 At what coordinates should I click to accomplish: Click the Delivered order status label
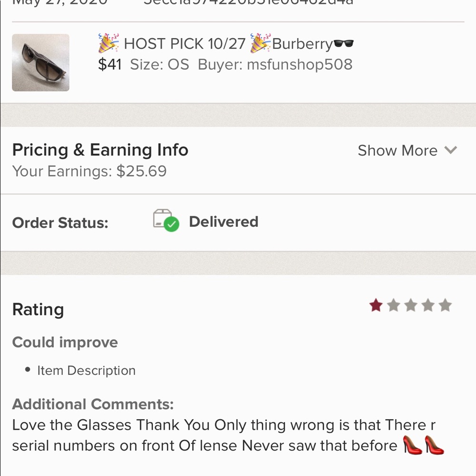tap(224, 222)
